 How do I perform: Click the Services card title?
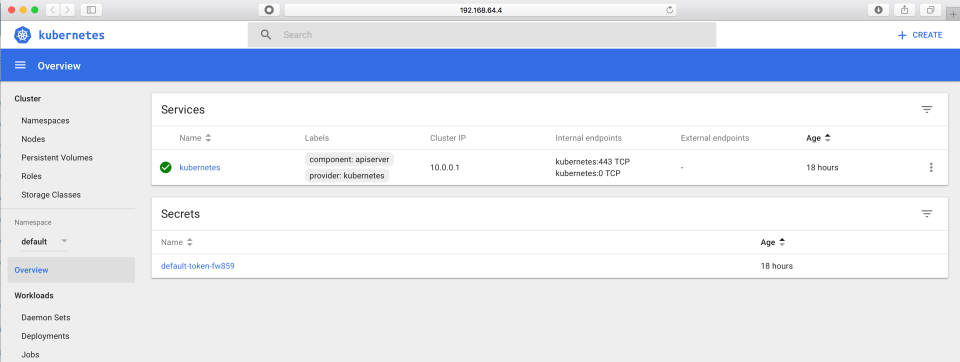pos(182,110)
